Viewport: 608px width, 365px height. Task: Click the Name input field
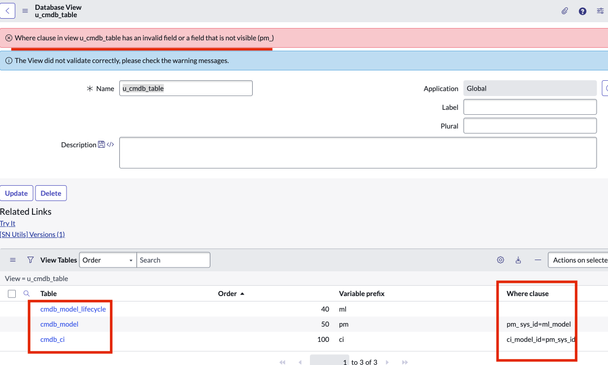click(186, 88)
